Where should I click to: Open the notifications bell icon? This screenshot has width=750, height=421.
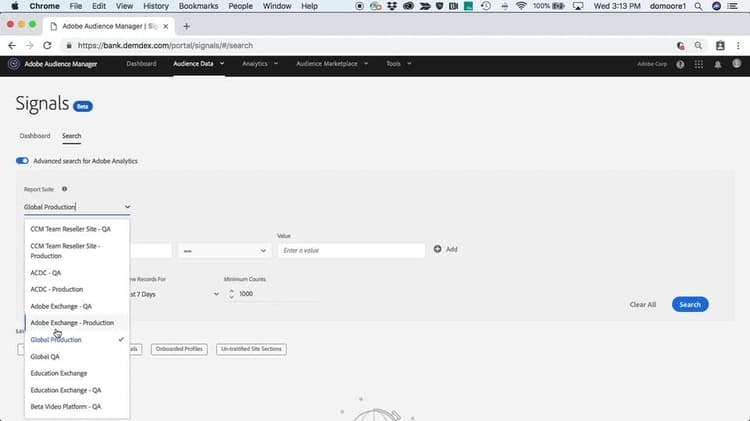[717, 64]
